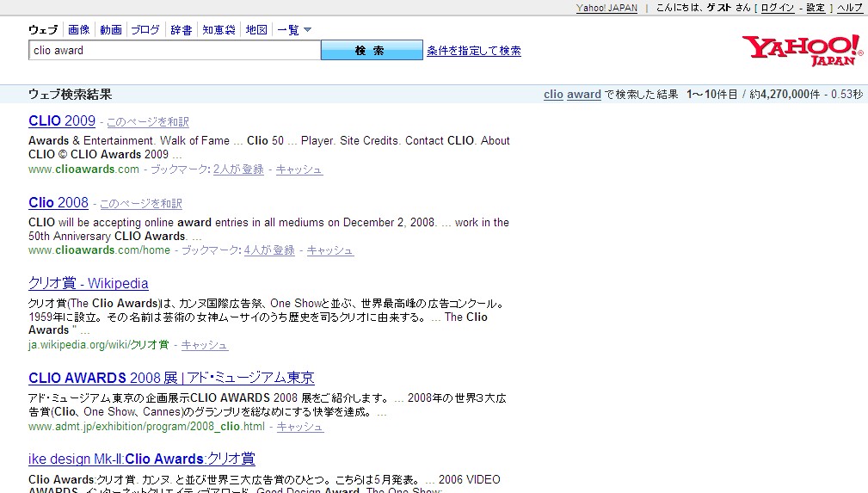Click the 検索 search button

click(372, 51)
